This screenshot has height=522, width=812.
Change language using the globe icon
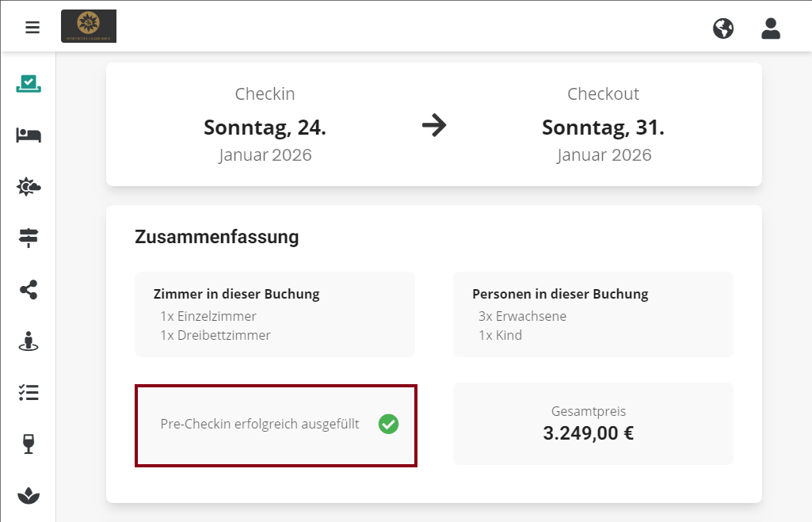tap(722, 27)
